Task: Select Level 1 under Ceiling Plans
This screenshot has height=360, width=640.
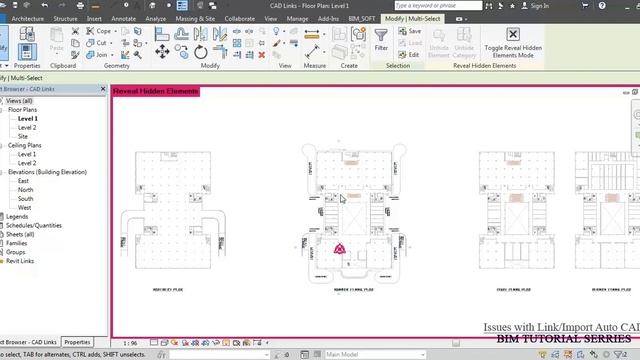Action: (27, 154)
